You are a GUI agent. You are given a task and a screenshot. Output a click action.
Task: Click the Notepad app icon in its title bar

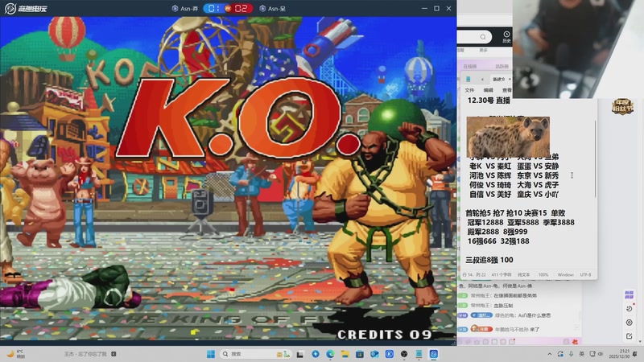(469, 79)
